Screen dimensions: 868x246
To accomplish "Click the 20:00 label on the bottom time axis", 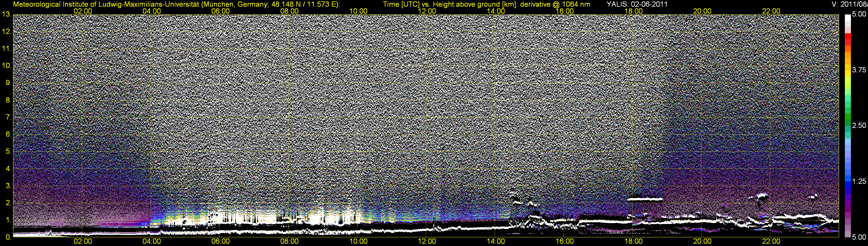I will pyautogui.click(x=702, y=241).
